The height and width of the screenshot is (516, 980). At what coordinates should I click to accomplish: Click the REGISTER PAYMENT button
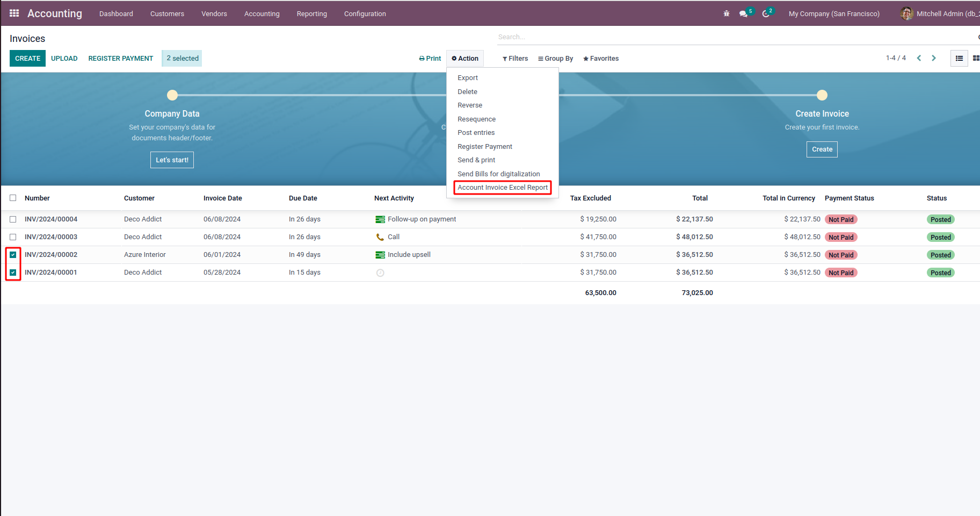pyautogui.click(x=121, y=59)
